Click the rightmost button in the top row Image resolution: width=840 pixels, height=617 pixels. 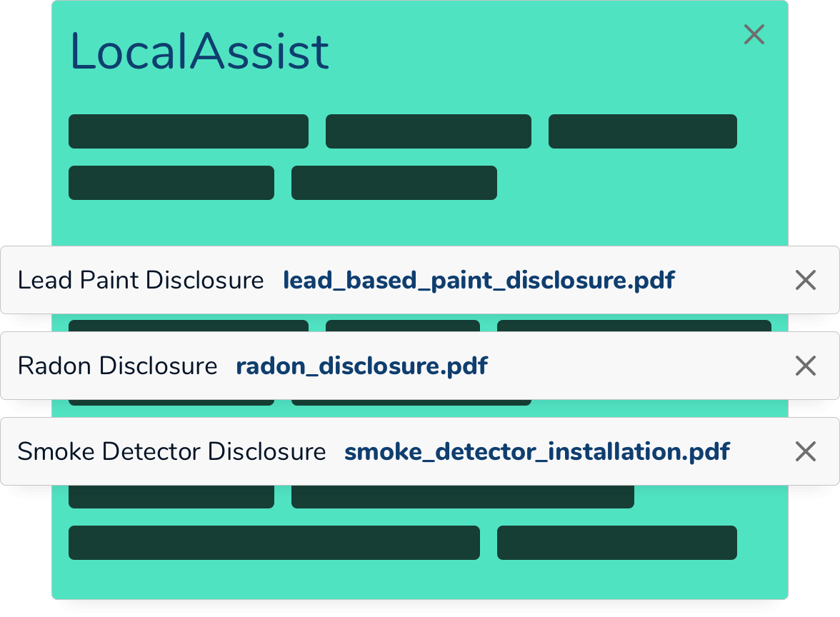click(x=642, y=131)
